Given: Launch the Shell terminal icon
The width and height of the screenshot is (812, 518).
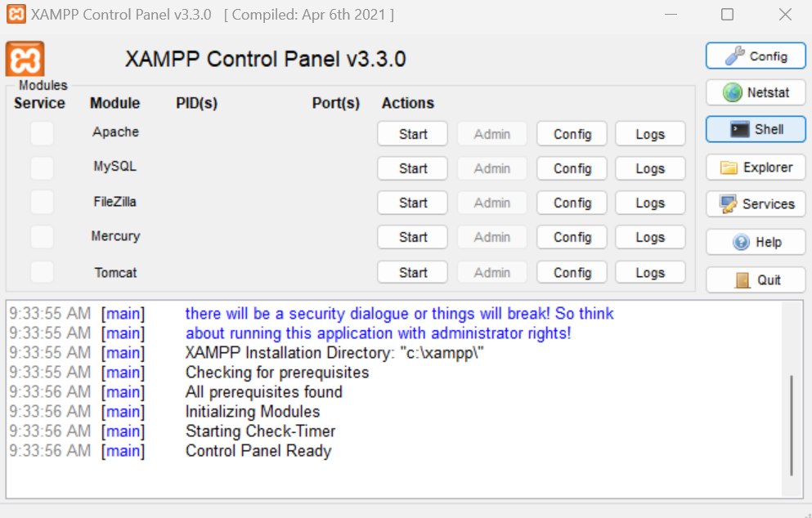Looking at the screenshot, I should pyautogui.click(x=741, y=129).
